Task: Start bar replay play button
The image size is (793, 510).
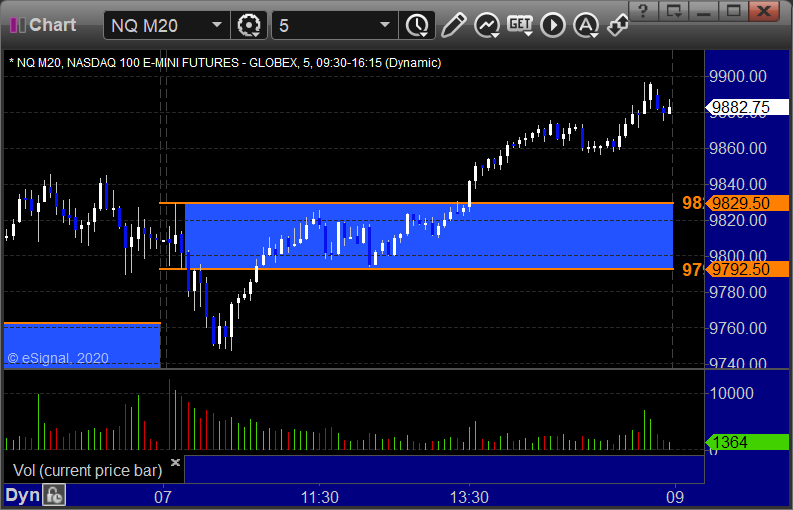Action: (553, 25)
